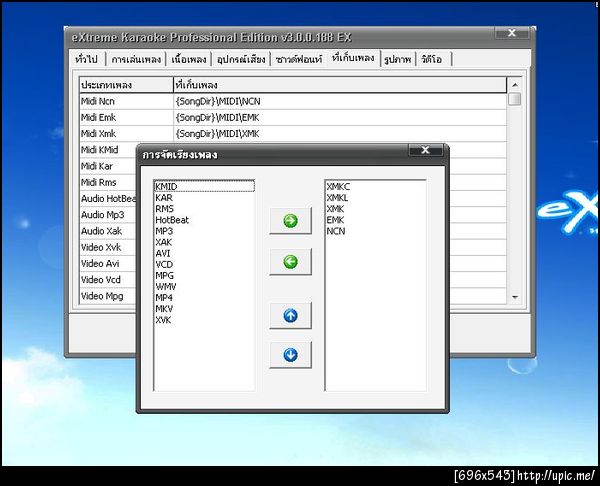Select MP4 in the left list

(204, 297)
